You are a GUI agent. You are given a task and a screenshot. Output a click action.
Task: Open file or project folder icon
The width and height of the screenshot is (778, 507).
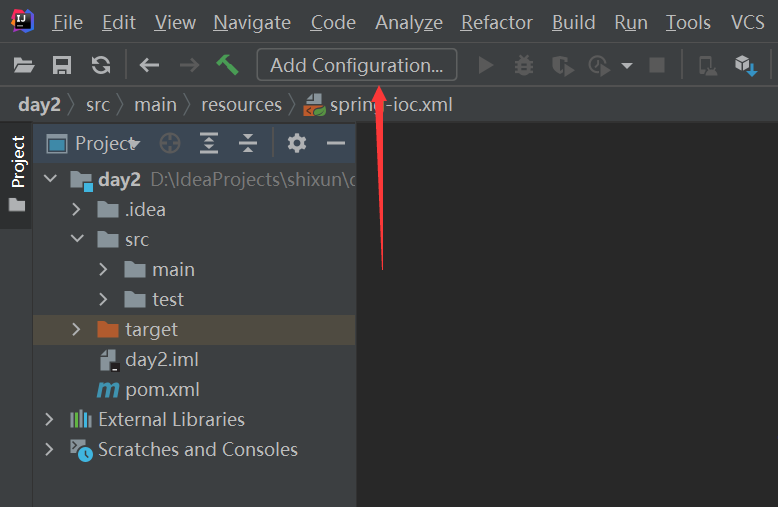coord(24,65)
